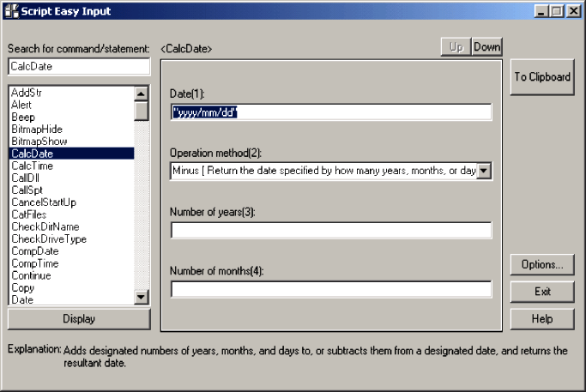Select the highlighted CalcDate list entry
This screenshot has width=586, height=392.
71,154
